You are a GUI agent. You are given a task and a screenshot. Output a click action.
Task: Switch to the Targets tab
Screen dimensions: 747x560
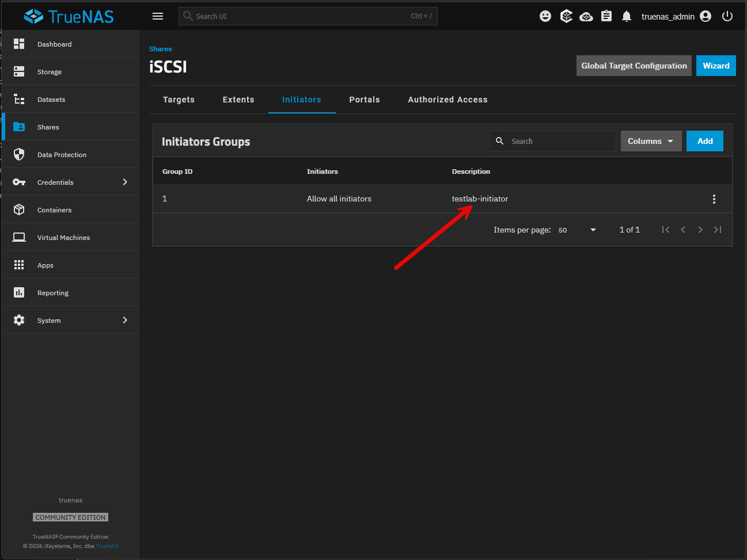[179, 100]
